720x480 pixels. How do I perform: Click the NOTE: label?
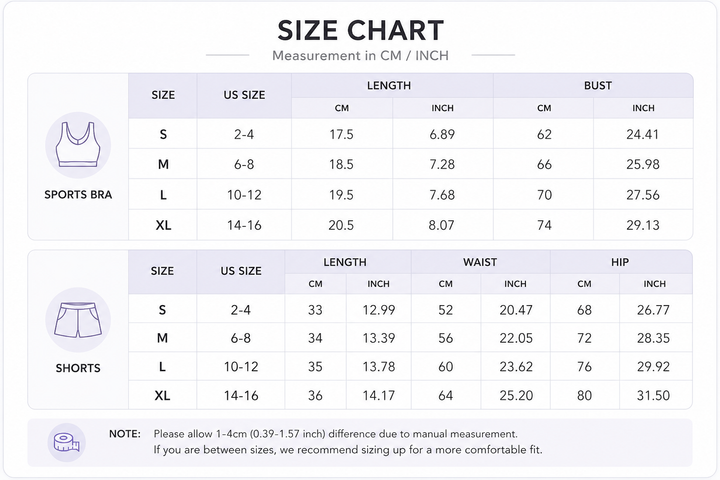click(125, 434)
